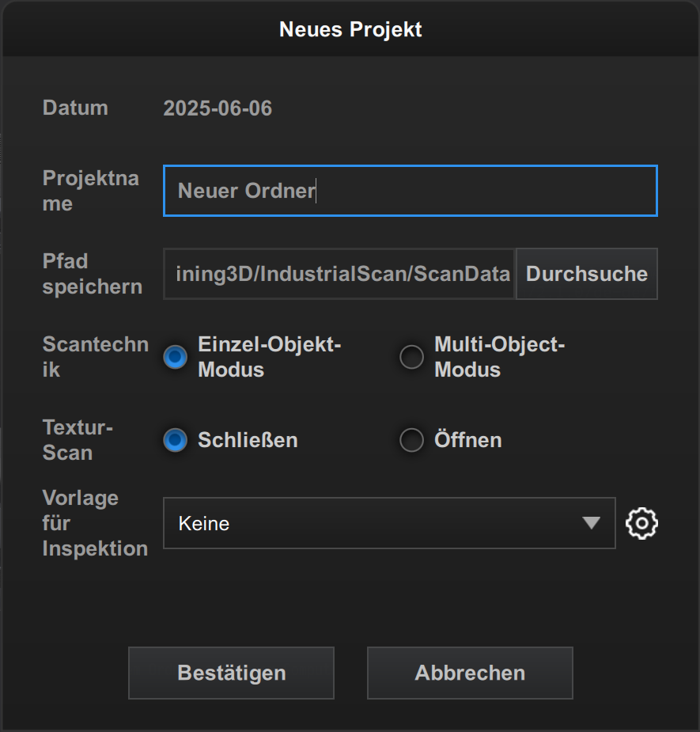Open inspection template settings gear
Image resolution: width=700 pixels, height=732 pixels.
[x=641, y=523]
